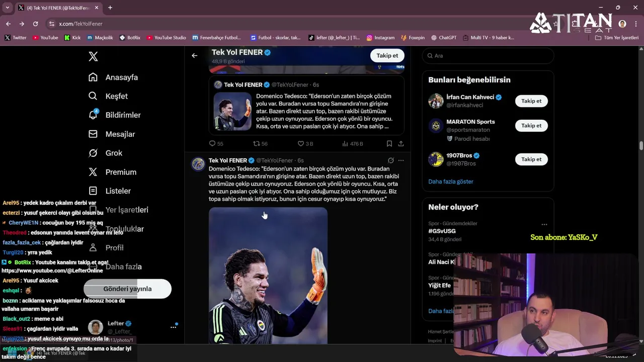Viewport: 644px width, 362px height.
Task: Click Gönderi yayınla post button
Action: (127, 289)
